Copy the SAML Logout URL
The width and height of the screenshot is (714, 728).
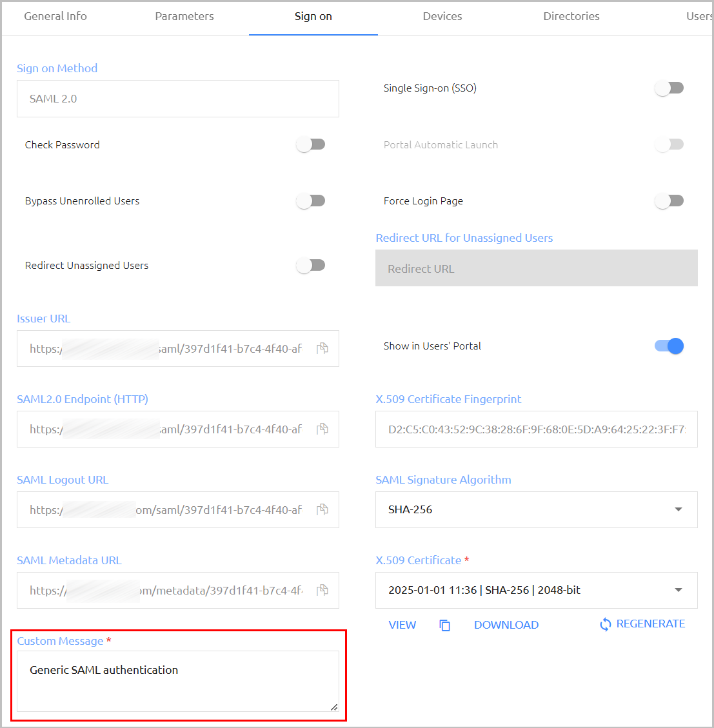322,509
